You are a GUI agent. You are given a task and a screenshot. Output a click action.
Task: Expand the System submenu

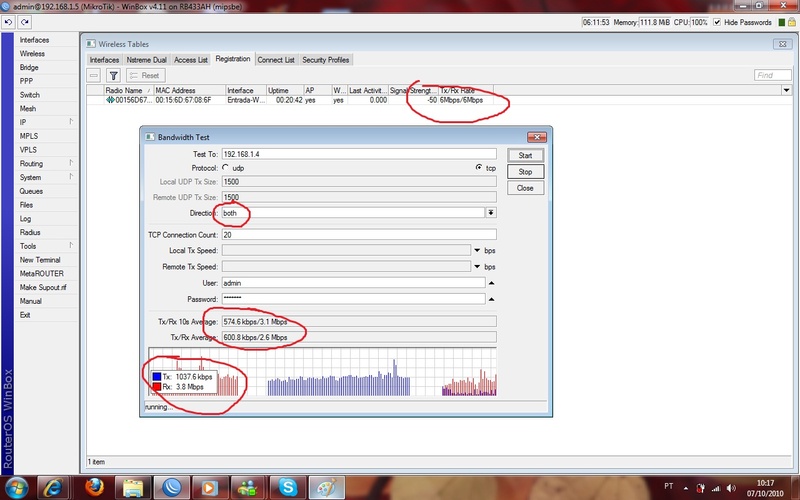tap(71, 177)
